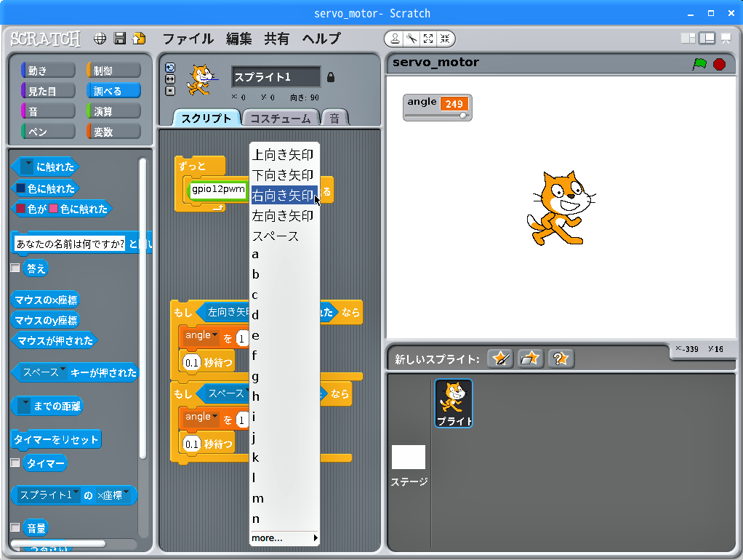743x560 pixels.
Task: Click the gpio12pwm text field
Action: click(x=218, y=189)
